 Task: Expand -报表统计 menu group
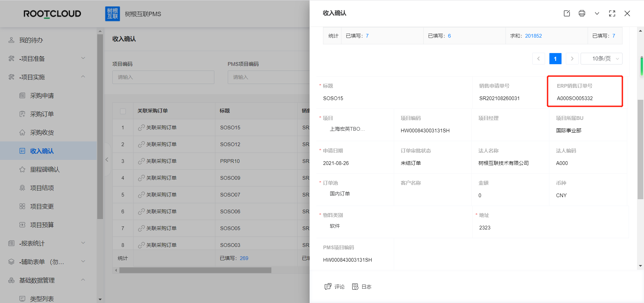48,243
